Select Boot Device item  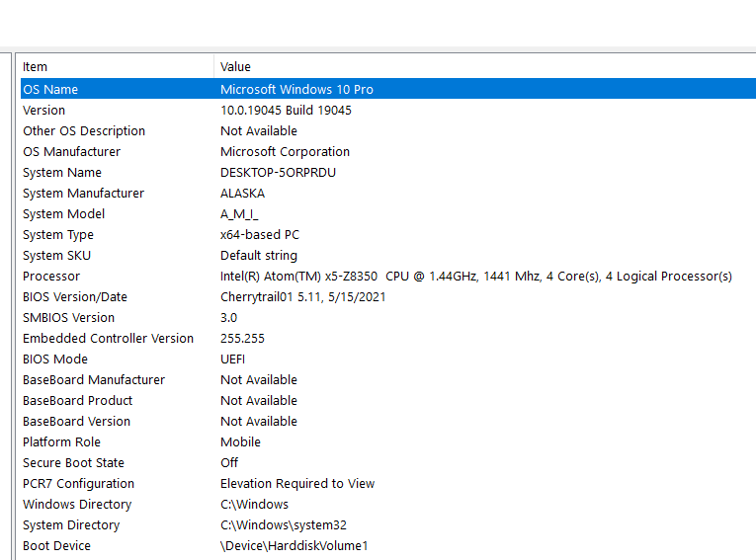point(56,545)
